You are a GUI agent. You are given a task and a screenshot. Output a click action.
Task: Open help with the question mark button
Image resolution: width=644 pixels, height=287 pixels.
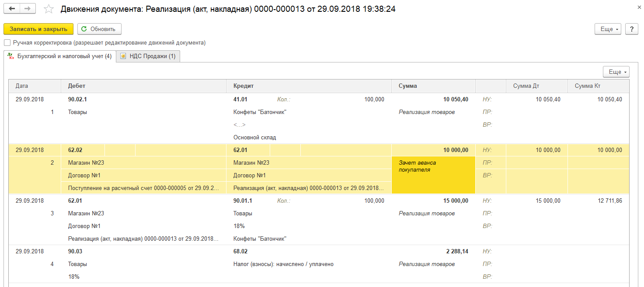632,29
